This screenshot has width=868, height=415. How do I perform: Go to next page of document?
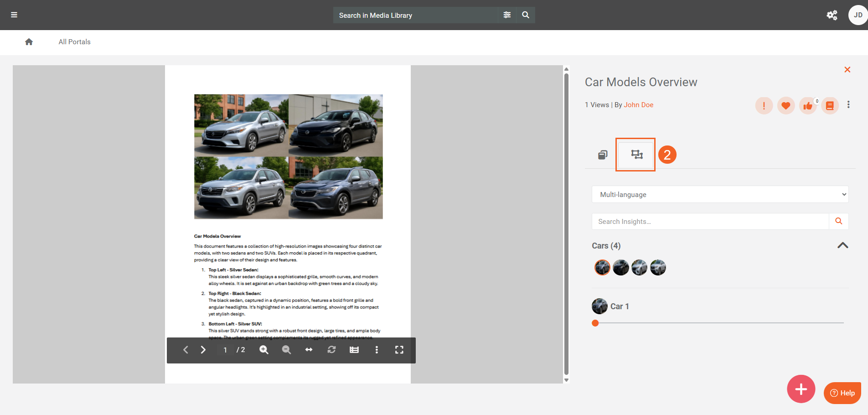[x=203, y=350]
